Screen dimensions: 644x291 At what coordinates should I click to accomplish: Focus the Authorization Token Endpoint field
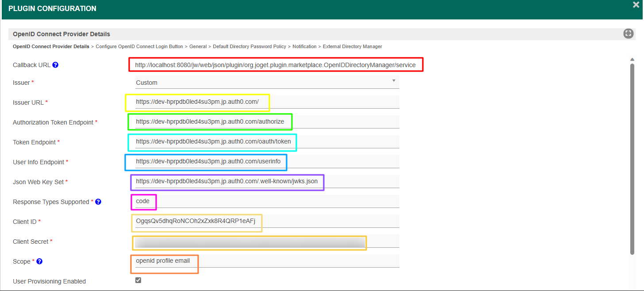coord(266,121)
